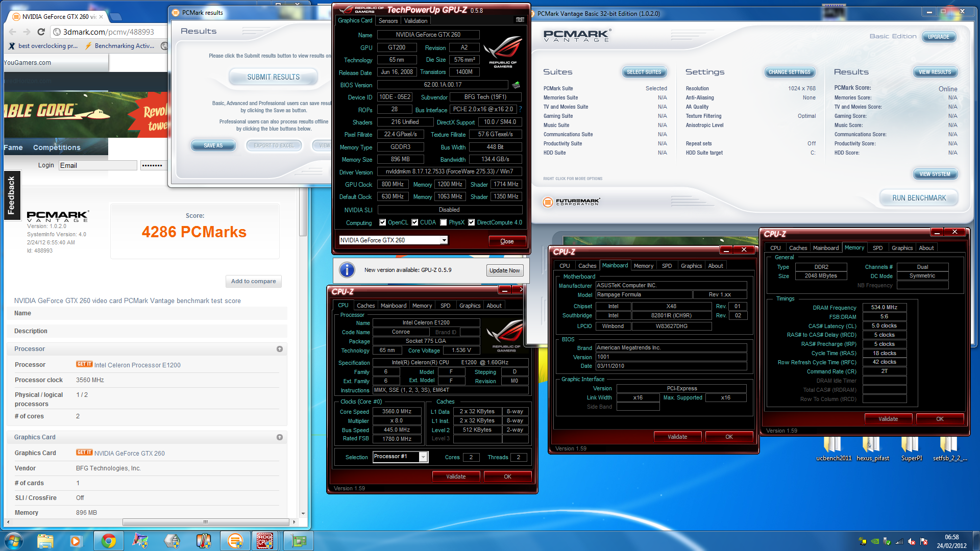Click Competitions link on YouGamers site

point(57,147)
